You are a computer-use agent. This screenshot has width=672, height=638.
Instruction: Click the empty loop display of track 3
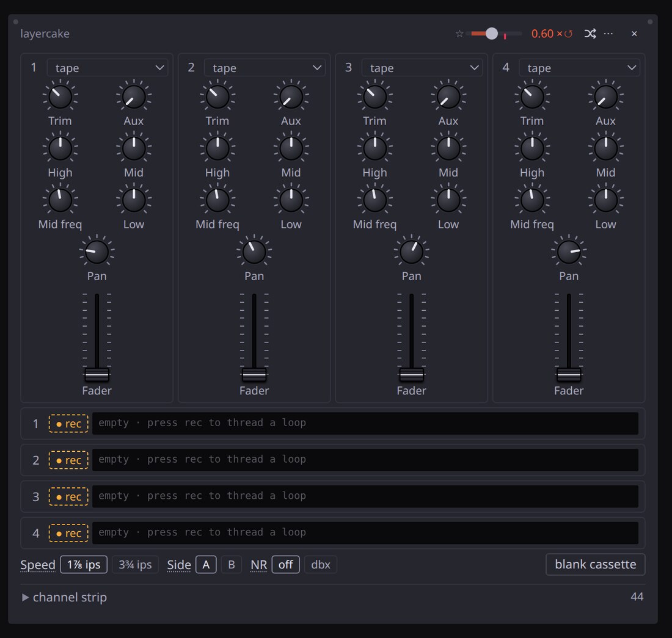[365, 496]
